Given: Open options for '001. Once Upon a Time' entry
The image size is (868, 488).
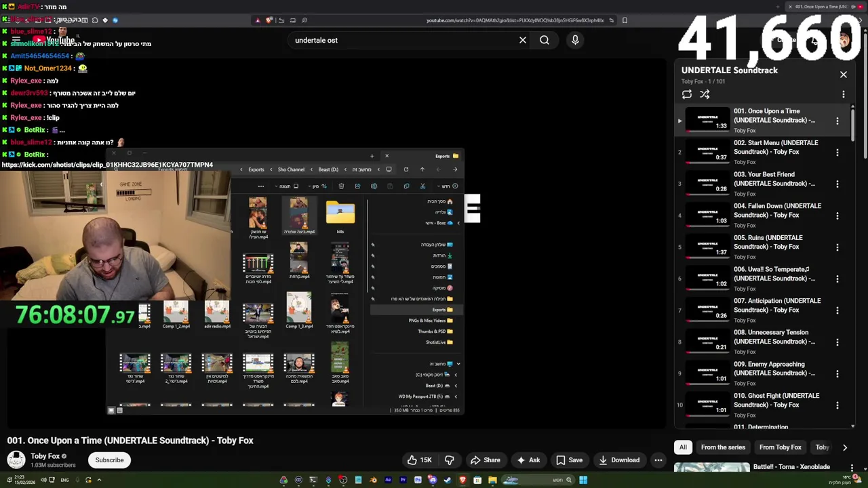Looking at the screenshot, I should click(837, 121).
